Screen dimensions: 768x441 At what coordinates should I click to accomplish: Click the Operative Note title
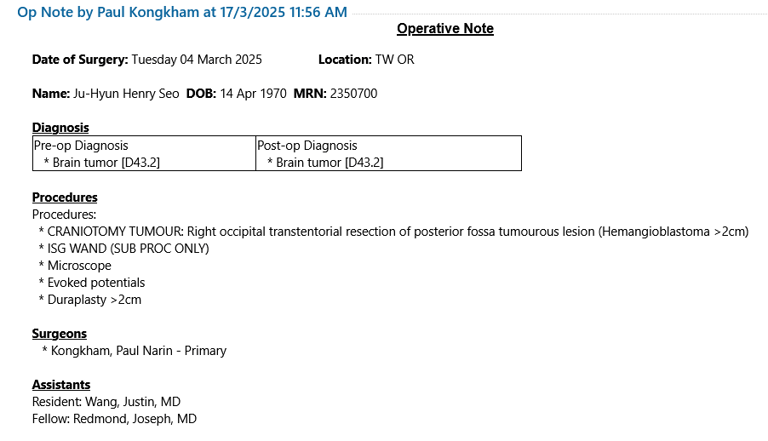445,28
